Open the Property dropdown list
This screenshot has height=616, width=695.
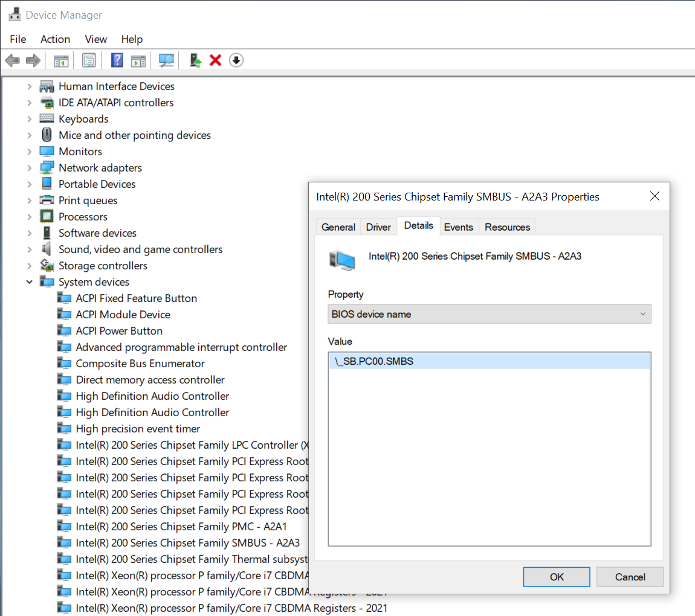(490, 314)
